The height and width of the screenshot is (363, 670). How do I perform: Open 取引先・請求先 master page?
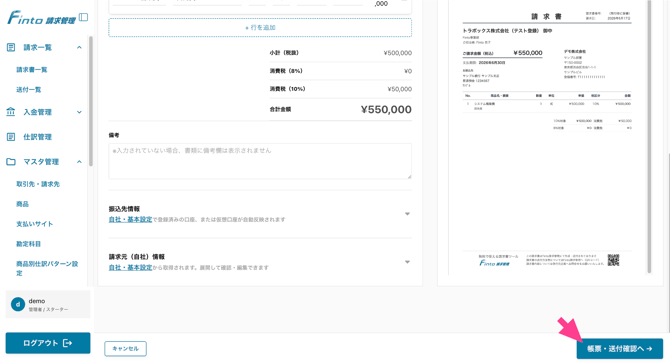coord(38,184)
